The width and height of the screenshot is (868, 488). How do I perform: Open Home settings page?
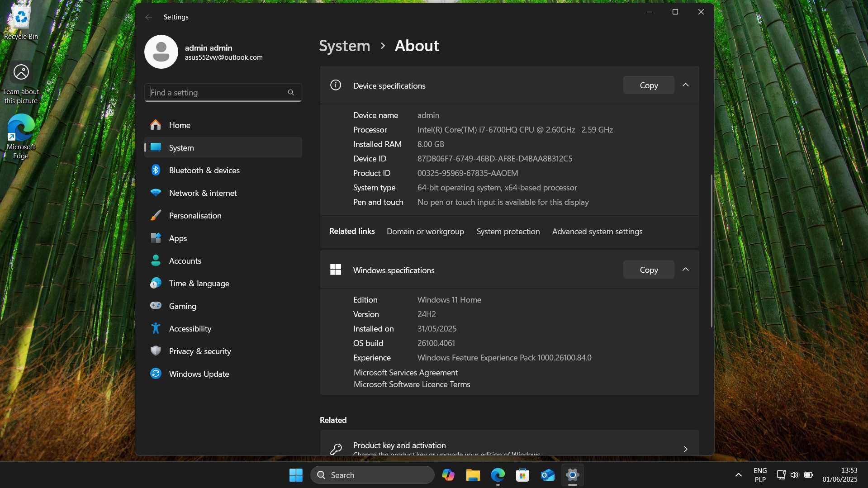pos(223,125)
